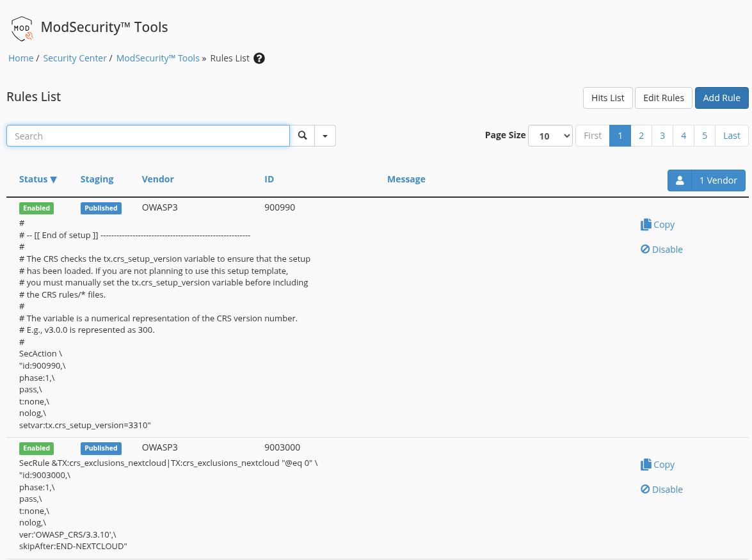This screenshot has width=752, height=560.
Task: Click the Edit Rules button
Action: (664, 98)
